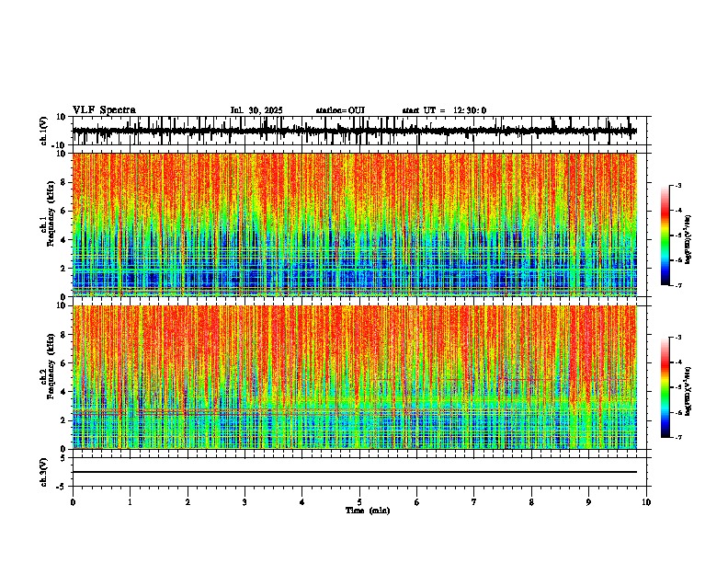Click the time axis tick label 1

point(130,502)
